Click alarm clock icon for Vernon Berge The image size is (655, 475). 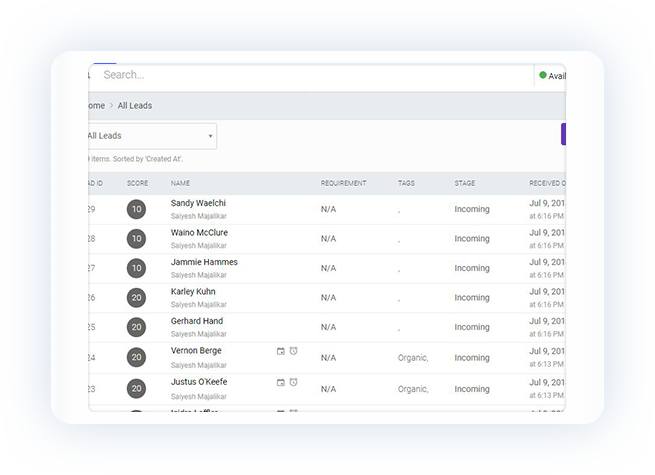tap(294, 351)
